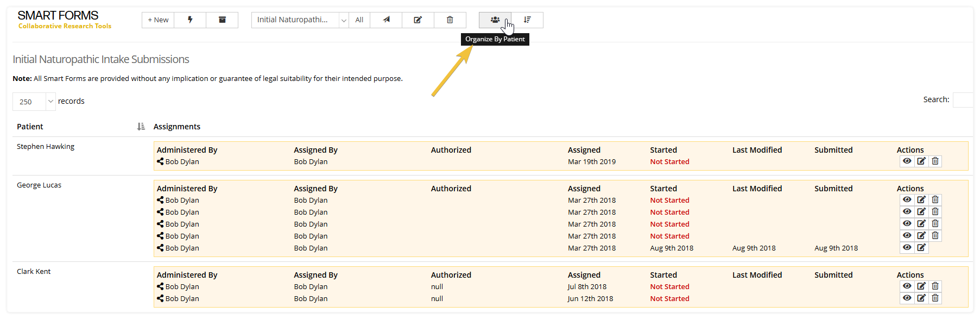This screenshot has width=980, height=319.
Task: Edit George Lucas's Aug 9th 2018 submitted assignment
Action: click(921, 248)
